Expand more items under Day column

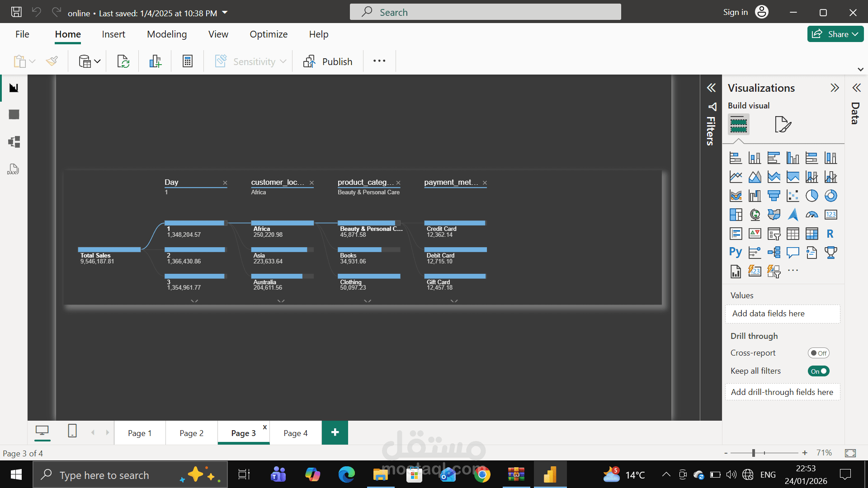[x=194, y=301]
